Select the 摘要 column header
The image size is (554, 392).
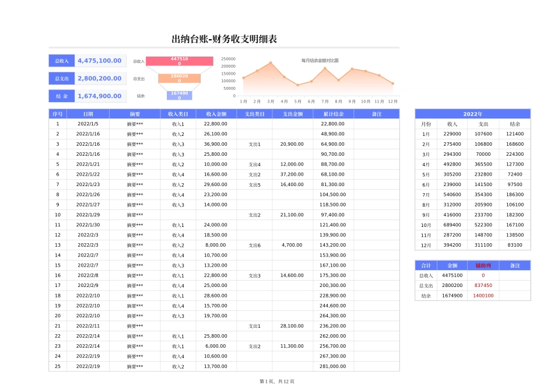click(135, 113)
